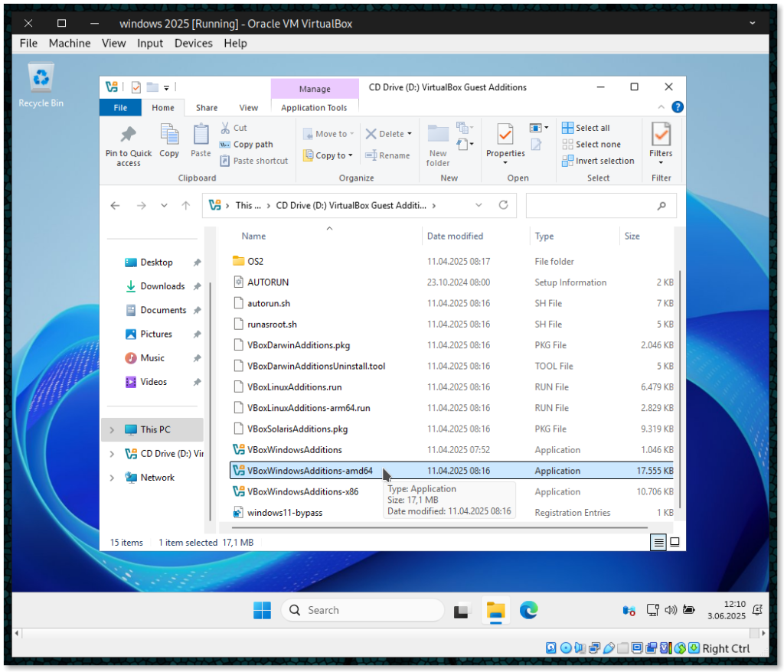784x672 pixels.
Task: Click the blue Help question mark icon
Action: click(x=678, y=107)
